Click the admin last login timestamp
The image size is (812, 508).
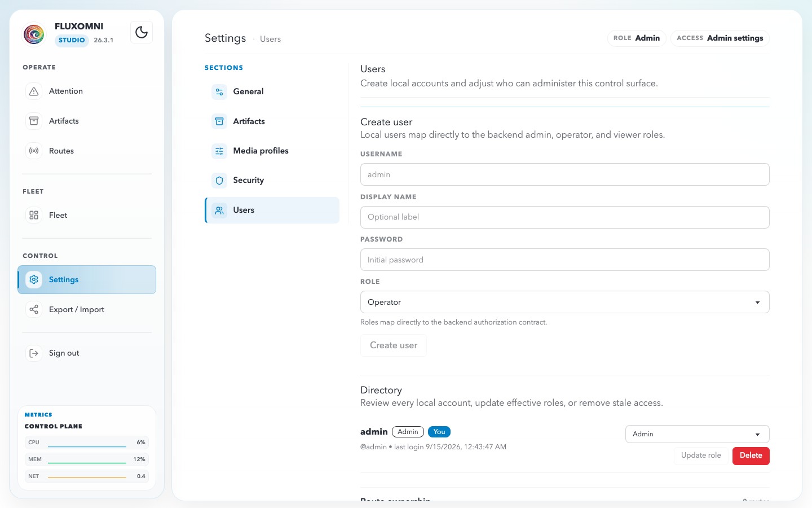point(450,447)
